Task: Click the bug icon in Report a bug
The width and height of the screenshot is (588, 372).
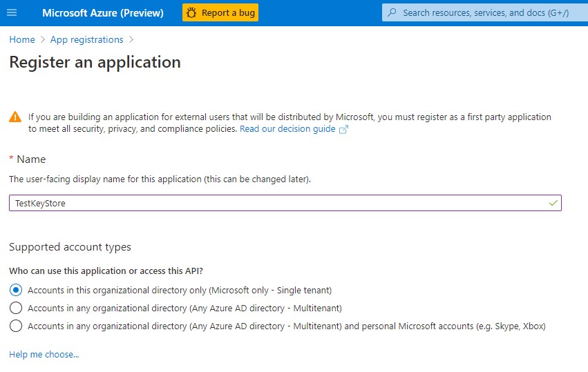Action: [191, 13]
